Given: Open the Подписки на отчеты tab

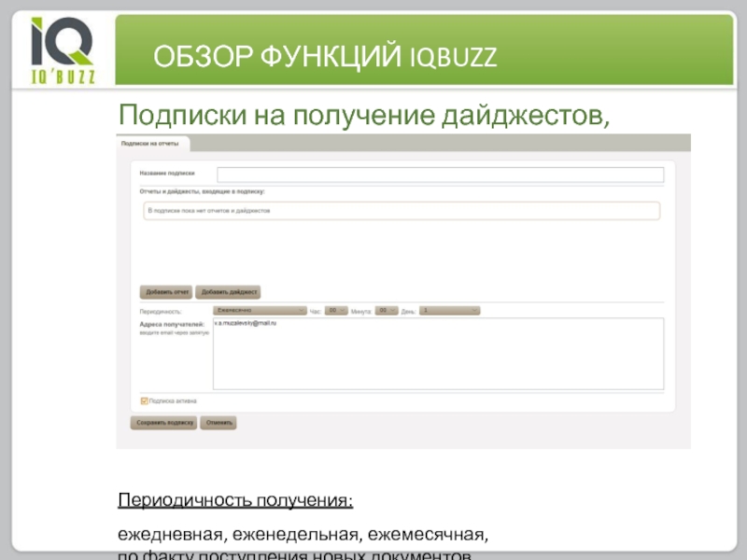Looking at the screenshot, I should (152, 144).
